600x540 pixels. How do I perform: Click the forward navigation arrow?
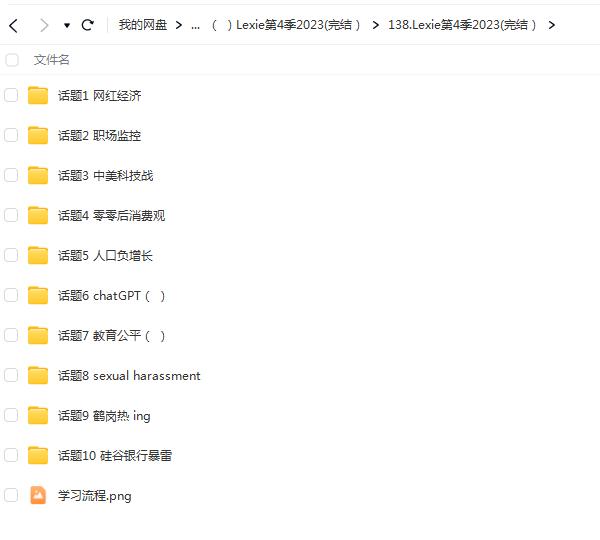(x=44, y=26)
